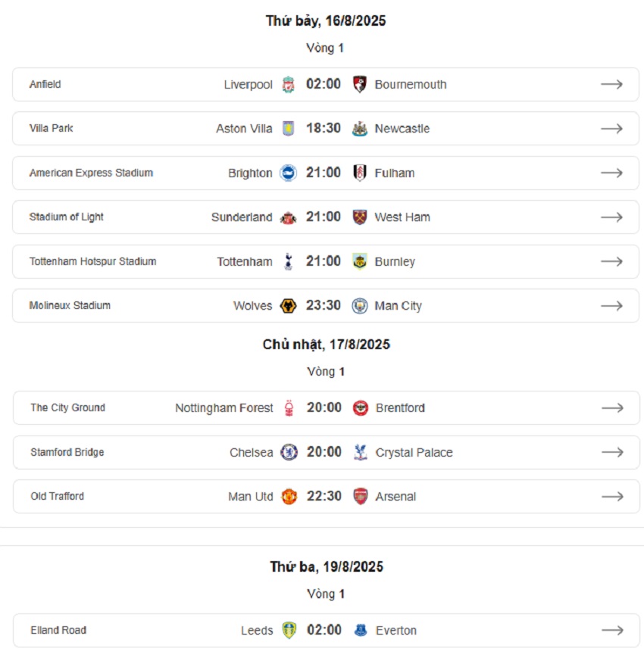This screenshot has height=649, width=644.
Task: Select the Man City badge
Action: pos(359,306)
